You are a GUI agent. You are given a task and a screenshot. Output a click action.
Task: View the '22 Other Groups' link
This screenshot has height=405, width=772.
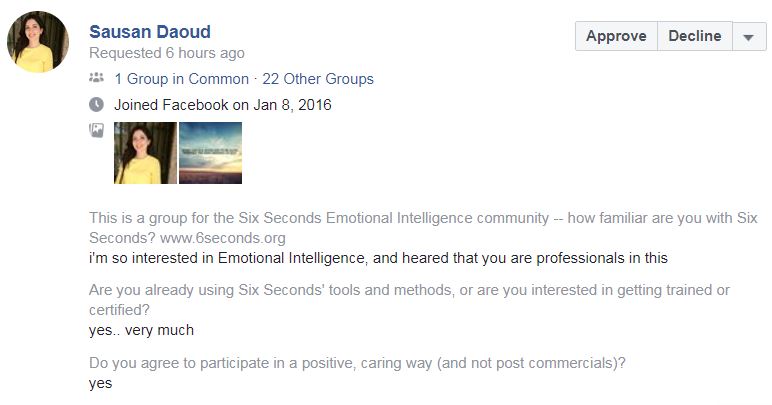point(318,79)
